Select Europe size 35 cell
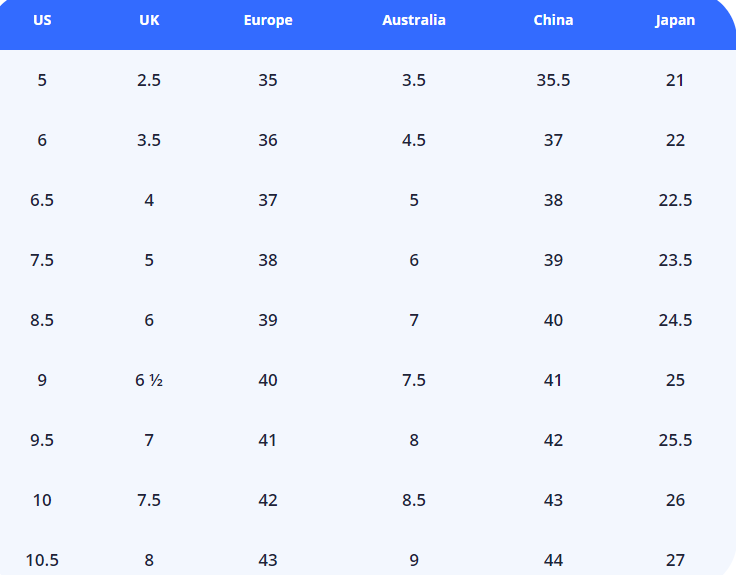The width and height of the screenshot is (736, 575). 268,80
